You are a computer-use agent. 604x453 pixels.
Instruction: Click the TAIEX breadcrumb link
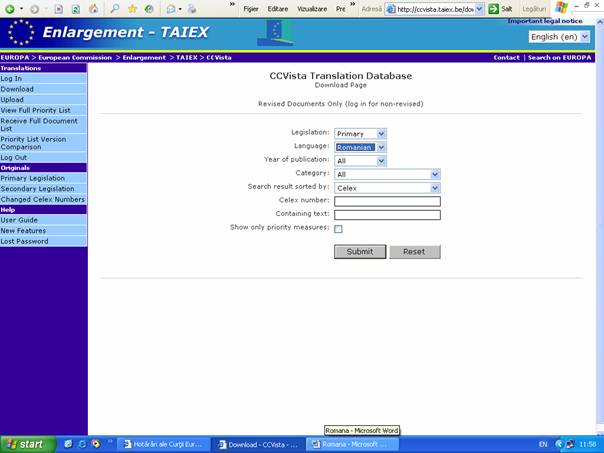(187, 57)
